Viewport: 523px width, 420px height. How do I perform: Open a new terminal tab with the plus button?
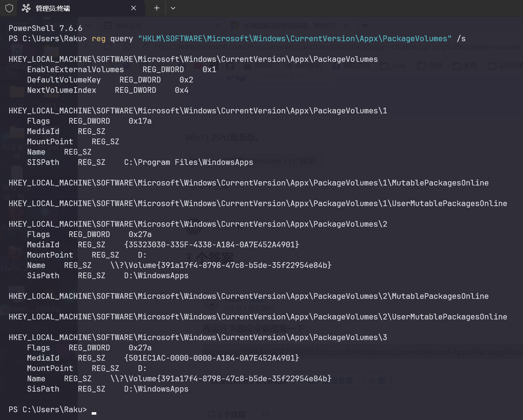(x=157, y=8)
